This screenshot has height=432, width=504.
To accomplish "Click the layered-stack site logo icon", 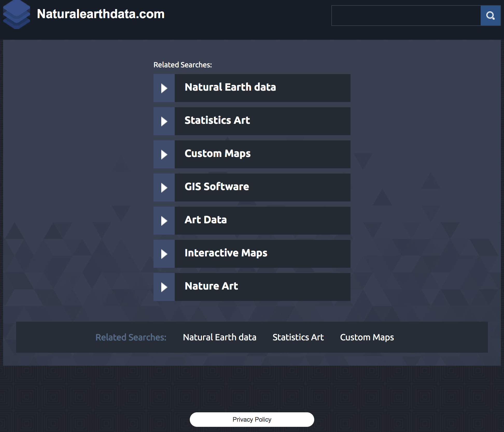I will click(17, 15).
